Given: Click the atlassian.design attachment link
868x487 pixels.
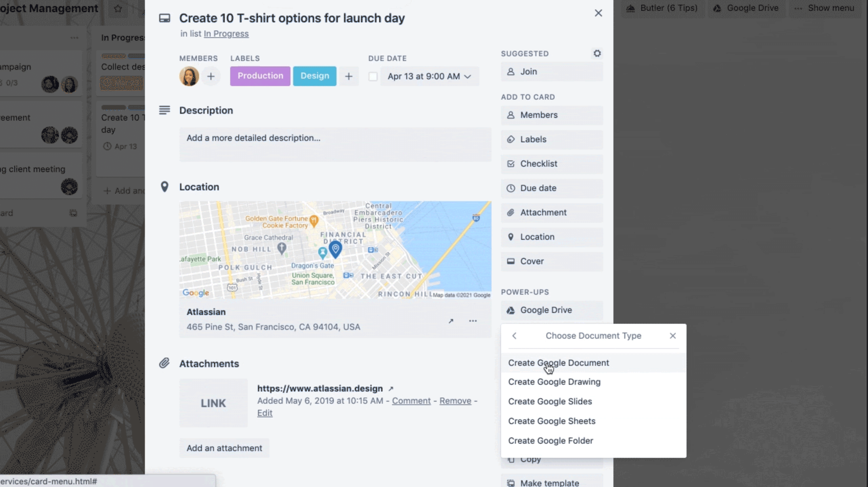Looking at the screenshot, I should [x=320, y=388].
